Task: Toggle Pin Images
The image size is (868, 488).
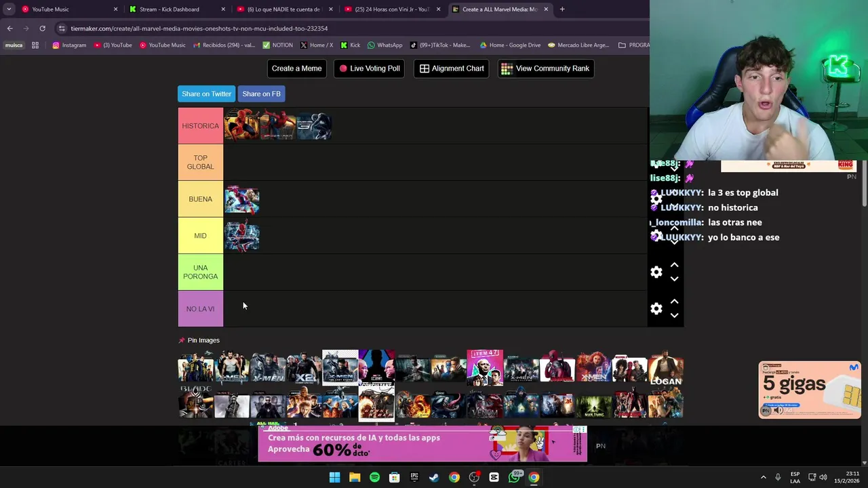Action: [199, 340]
